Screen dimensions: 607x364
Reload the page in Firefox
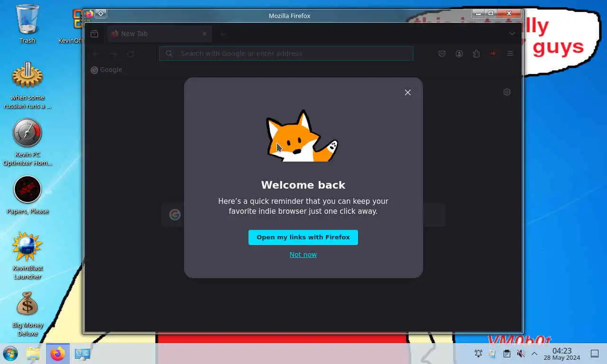pos(130,54)
